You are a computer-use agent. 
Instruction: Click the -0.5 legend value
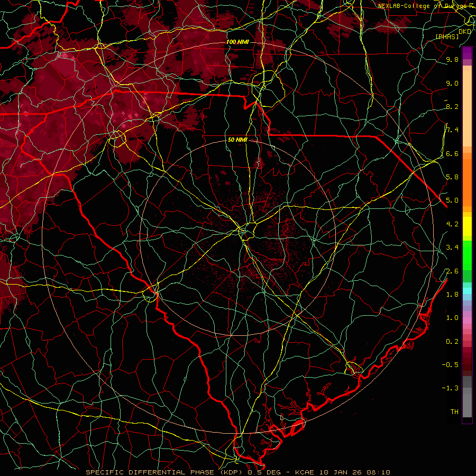click(450, 365)
